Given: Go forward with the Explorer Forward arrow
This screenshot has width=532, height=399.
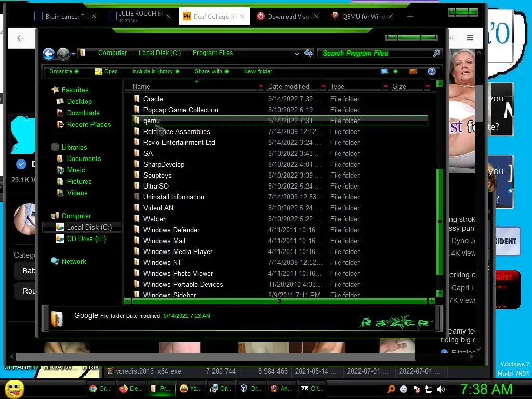Looking at the screenshot, I should pos(63,54).
